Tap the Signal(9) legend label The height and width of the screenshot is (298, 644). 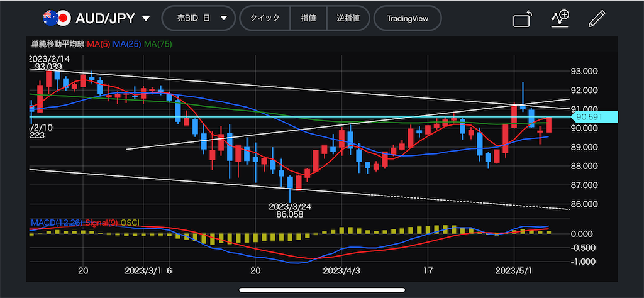(100, 223)
